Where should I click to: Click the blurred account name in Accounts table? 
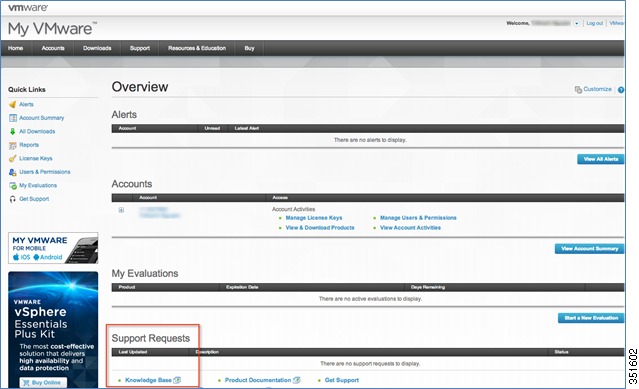tap(159, 212)
